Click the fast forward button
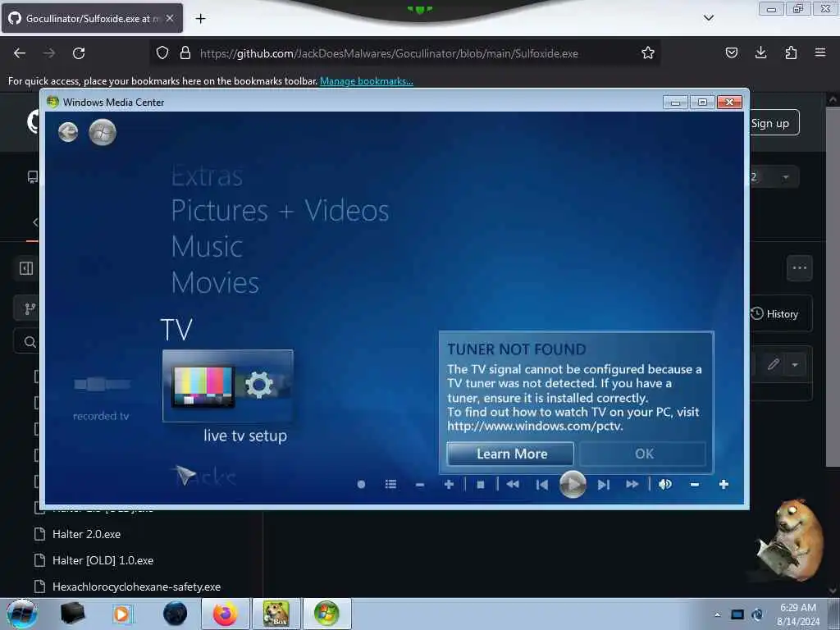This screenshot has width=840, height=630. pos(632,484)
